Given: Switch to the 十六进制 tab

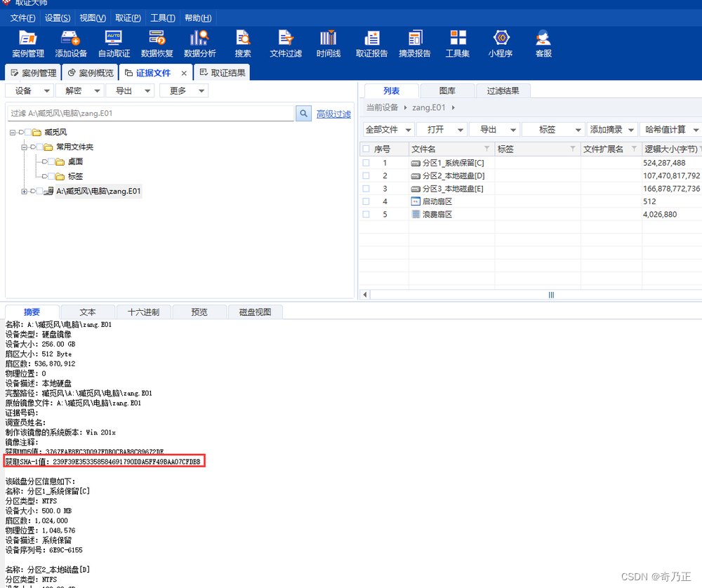Looking at the screenshot, I should click(x=143, y=312).
